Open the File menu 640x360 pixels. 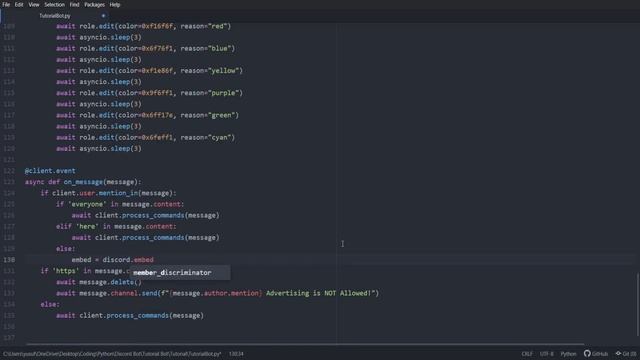coord(6,4)
